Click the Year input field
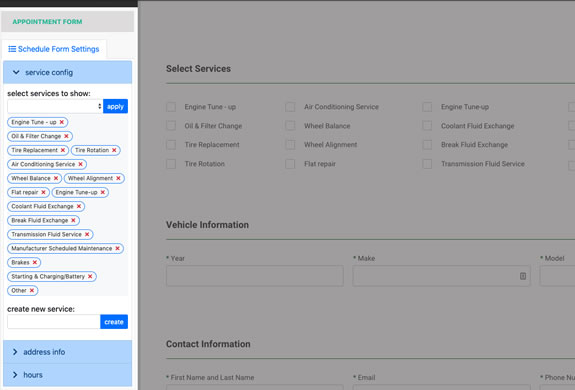The height and width of the screenshot is (390, 575). pyautogui.click(x=255, y=276)
